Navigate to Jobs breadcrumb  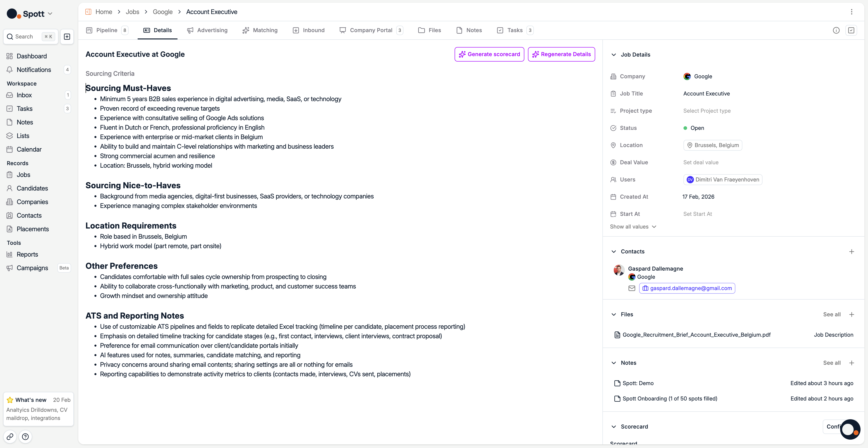(x=132, y=12)
